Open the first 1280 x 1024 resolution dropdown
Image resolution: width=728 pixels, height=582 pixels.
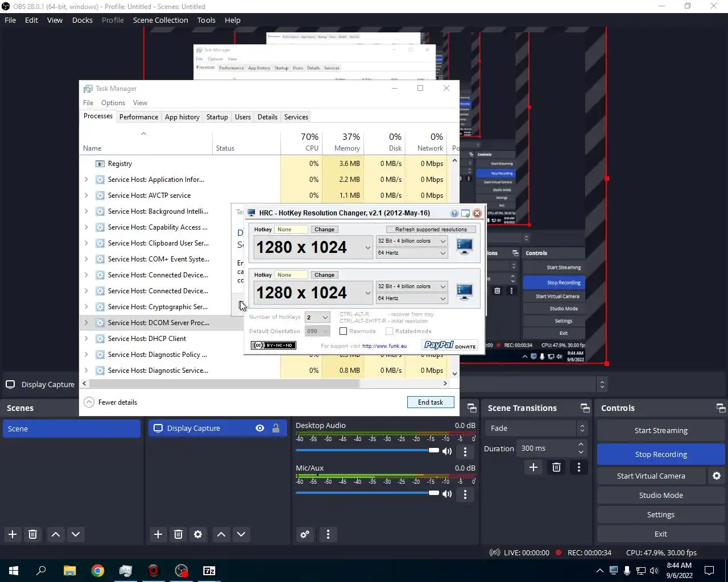(x=313, y=247)
